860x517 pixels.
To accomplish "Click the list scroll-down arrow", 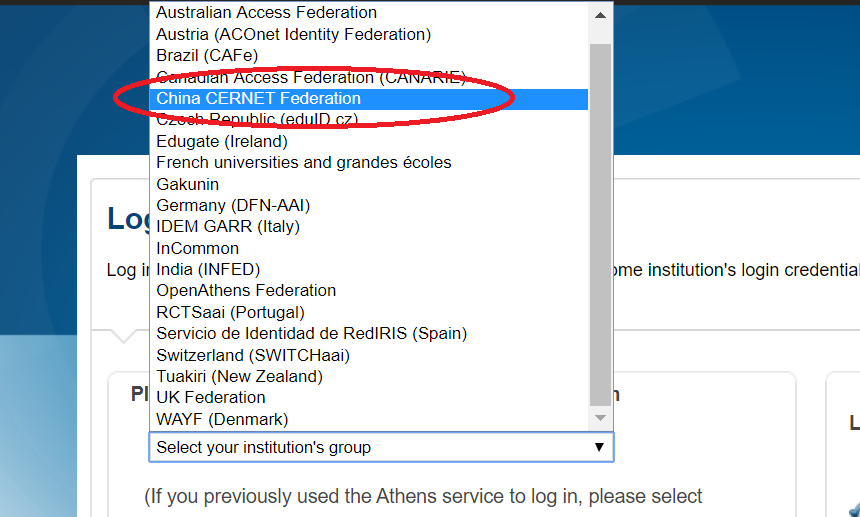I will (600, 417).
